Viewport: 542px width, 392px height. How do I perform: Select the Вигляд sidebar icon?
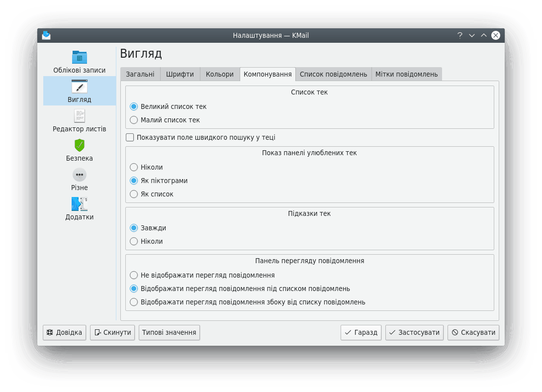point(80,87)
